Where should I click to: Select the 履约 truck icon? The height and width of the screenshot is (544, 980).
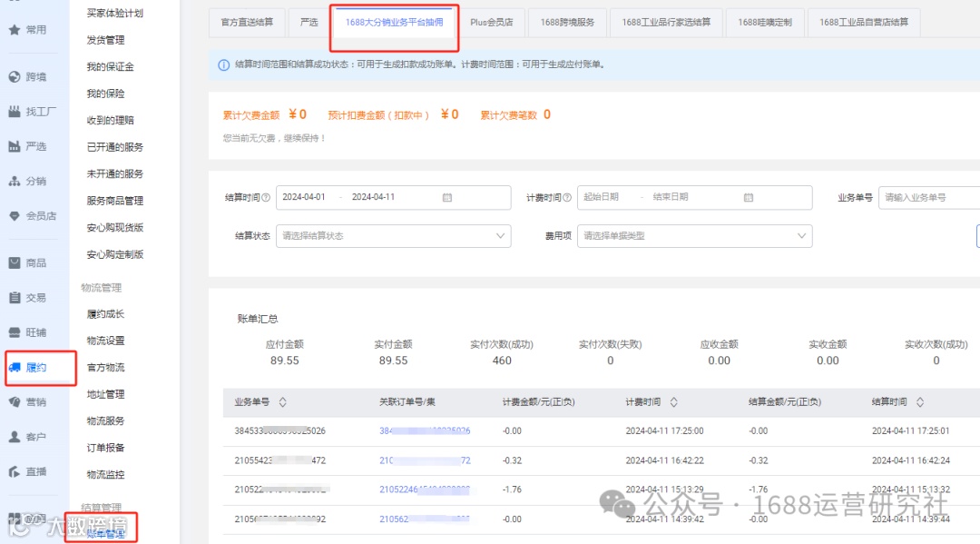pos(15,367)
